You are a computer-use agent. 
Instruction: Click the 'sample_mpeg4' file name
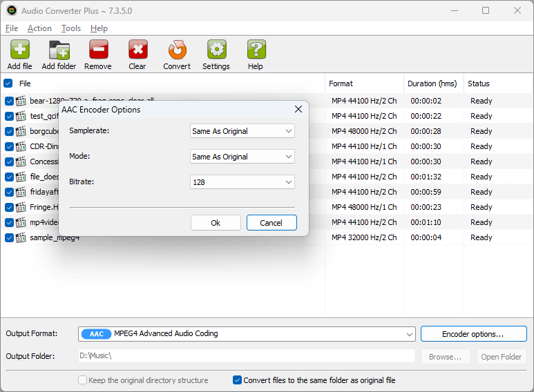click(55, 237)
